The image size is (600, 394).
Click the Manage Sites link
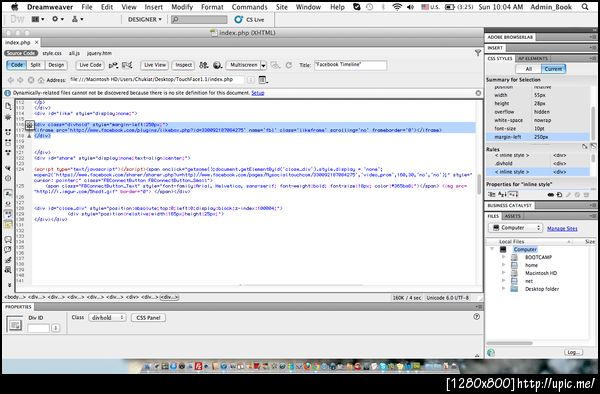click(x=562, y=228)
